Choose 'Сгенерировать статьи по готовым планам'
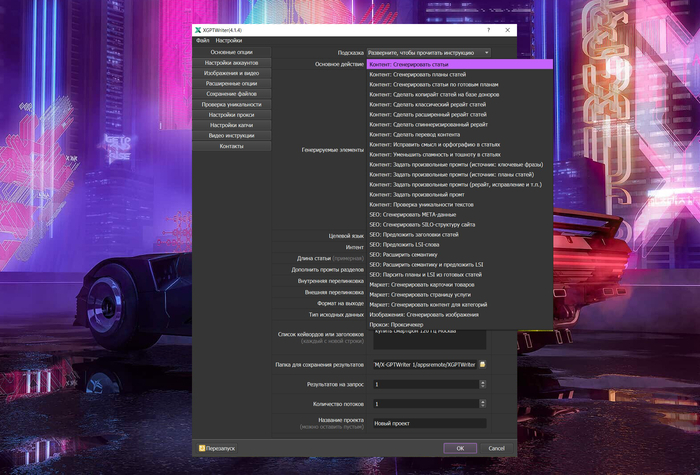 460,84
